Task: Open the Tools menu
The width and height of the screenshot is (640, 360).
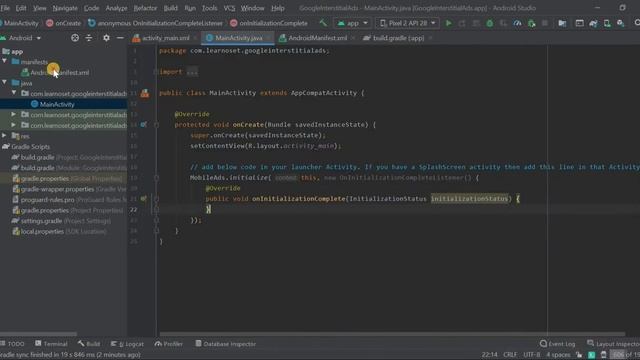Action: pyautogui.click(x=209, y=8)
